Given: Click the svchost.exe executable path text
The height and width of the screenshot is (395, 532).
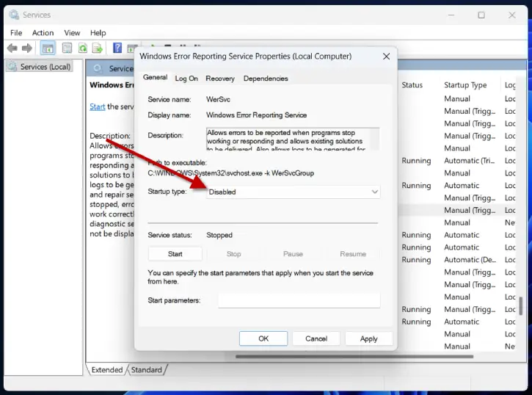Looking at the screenshot, I should (230, 173).
